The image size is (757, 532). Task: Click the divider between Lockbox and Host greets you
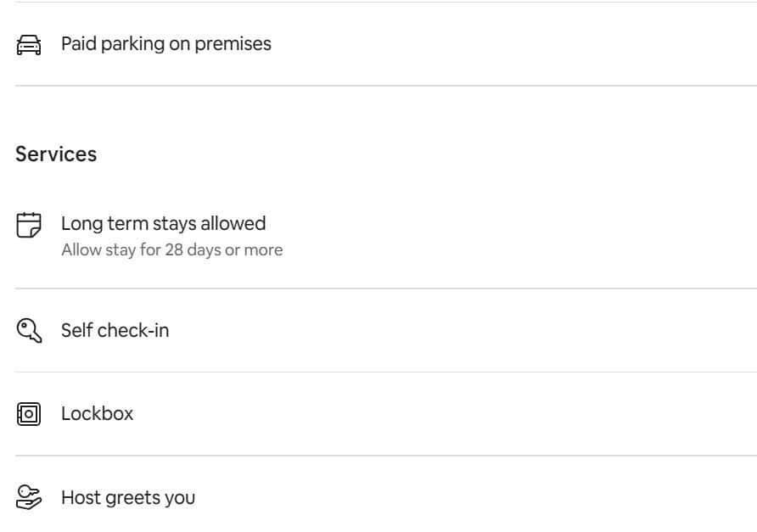pyautogui.click(x=386, y=456)
